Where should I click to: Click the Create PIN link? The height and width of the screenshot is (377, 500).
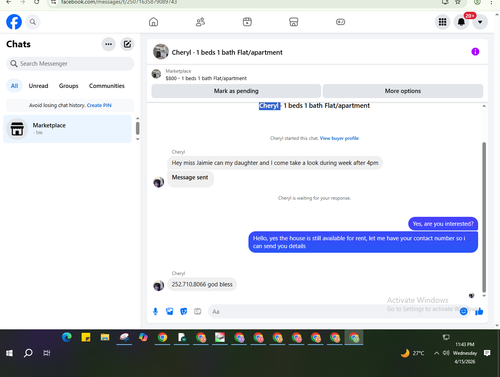pos(99,105)
